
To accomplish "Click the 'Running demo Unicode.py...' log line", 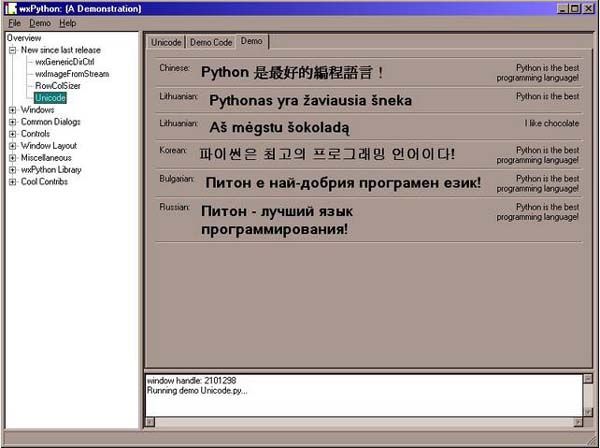I will (x=197, y=391).
